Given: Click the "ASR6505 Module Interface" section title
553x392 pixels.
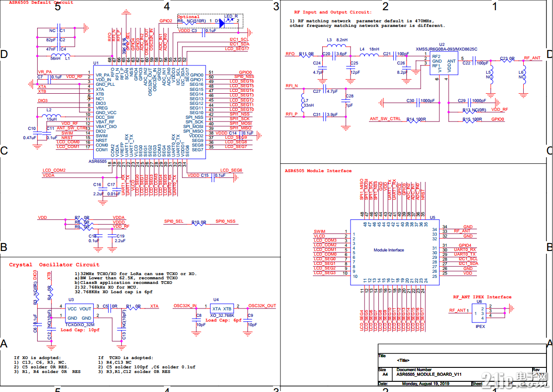Looking at the screenshot, I should (x=318, y=171).
